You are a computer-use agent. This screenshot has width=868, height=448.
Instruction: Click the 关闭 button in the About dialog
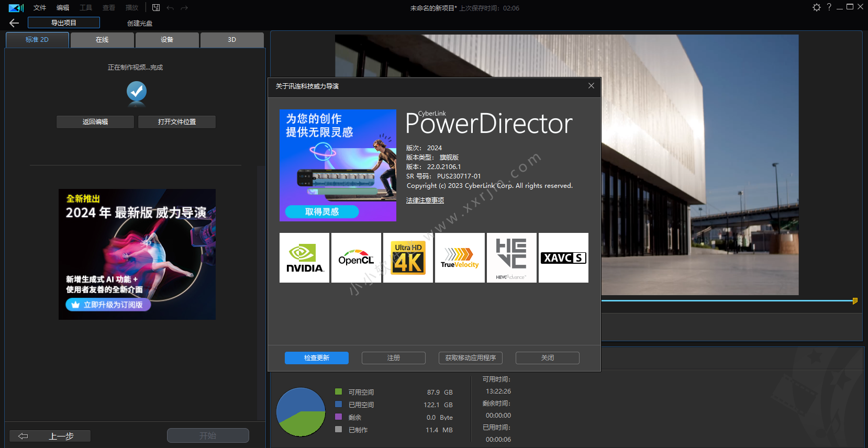(548, 358)
